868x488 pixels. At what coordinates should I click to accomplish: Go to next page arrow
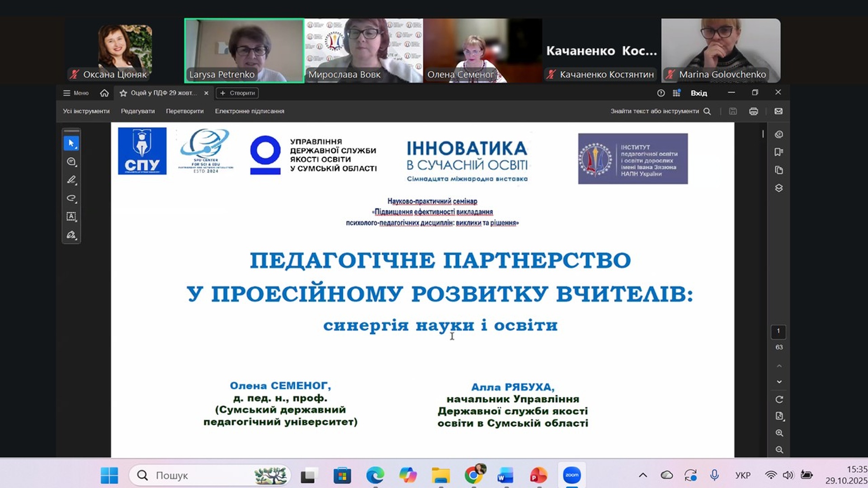[779, 382]
